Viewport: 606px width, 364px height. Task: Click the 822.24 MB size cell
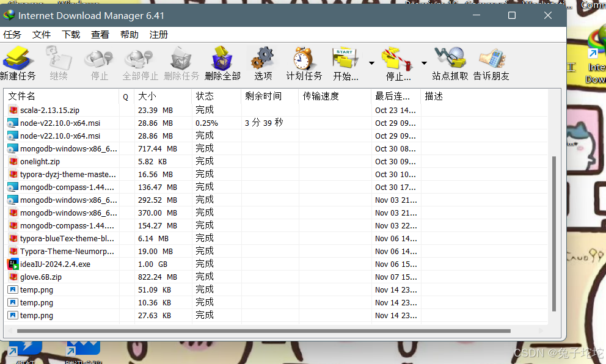pyautogui.click(x=158, y=277)
